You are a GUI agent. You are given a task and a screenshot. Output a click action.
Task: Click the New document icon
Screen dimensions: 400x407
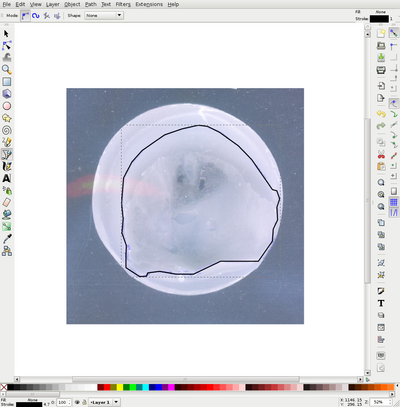coord(381,33)
